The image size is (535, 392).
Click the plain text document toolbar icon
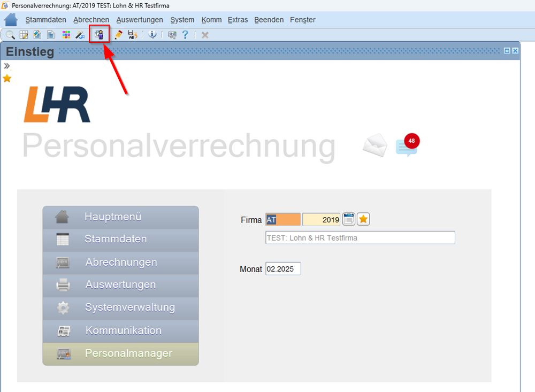(x=51, y=34)
